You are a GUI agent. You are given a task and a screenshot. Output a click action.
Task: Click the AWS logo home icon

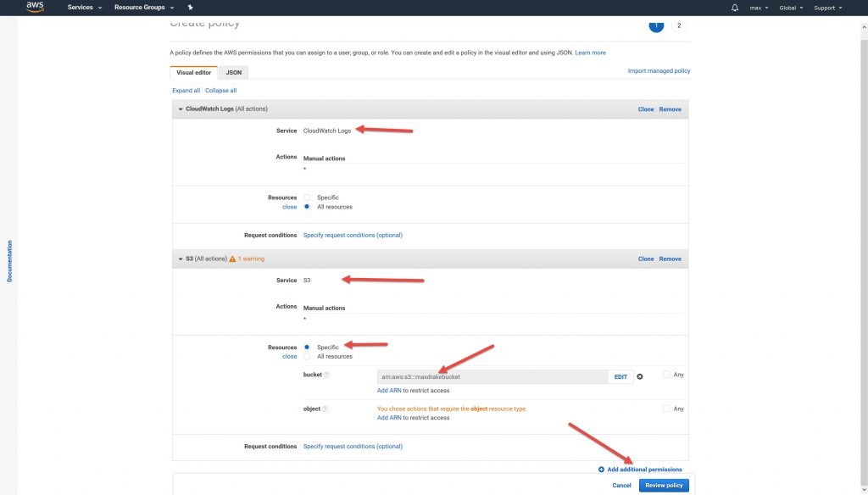(x=35, y=8)
